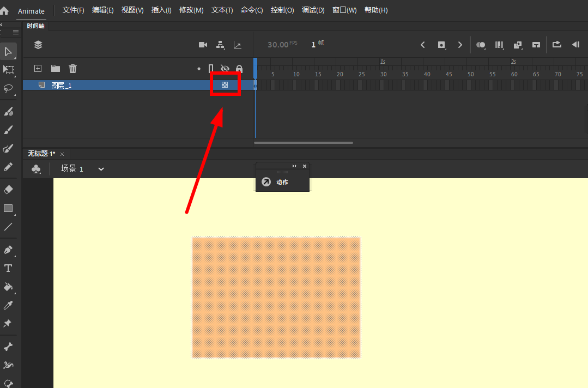Expand the floating 动作 panel

click(294, 166)
